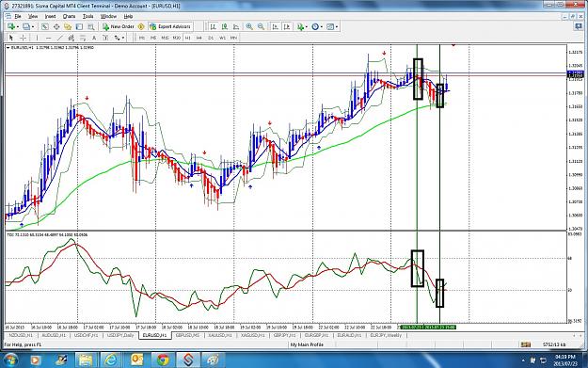Image resolution: width=588 pixels, height=368 pixels.
Task: Toggle Chart Shift icon
Action: tap(287, 26)
